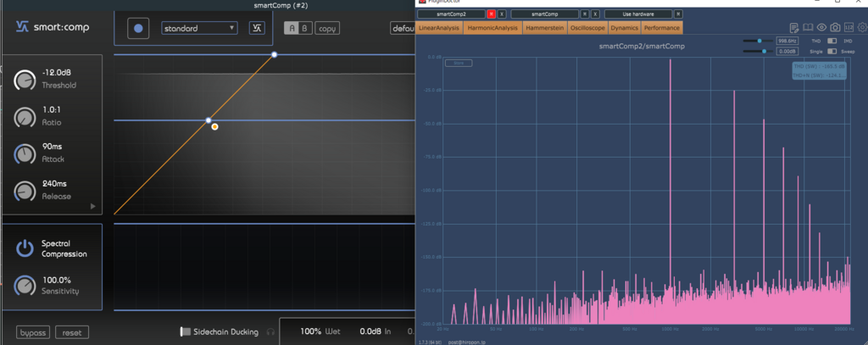Viewport: 868px width, 345px height.
Task: Switch to the HarmonicAnalysis tab
Action: coord(492,28)
